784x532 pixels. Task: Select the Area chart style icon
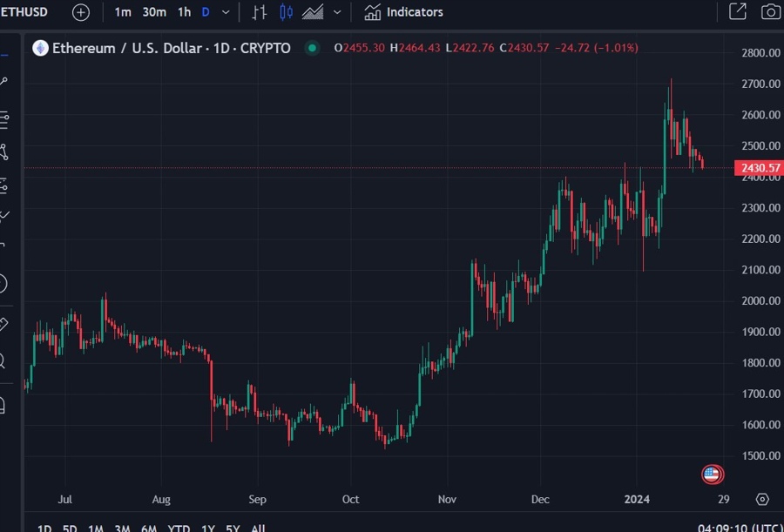[x=313, y=12]
